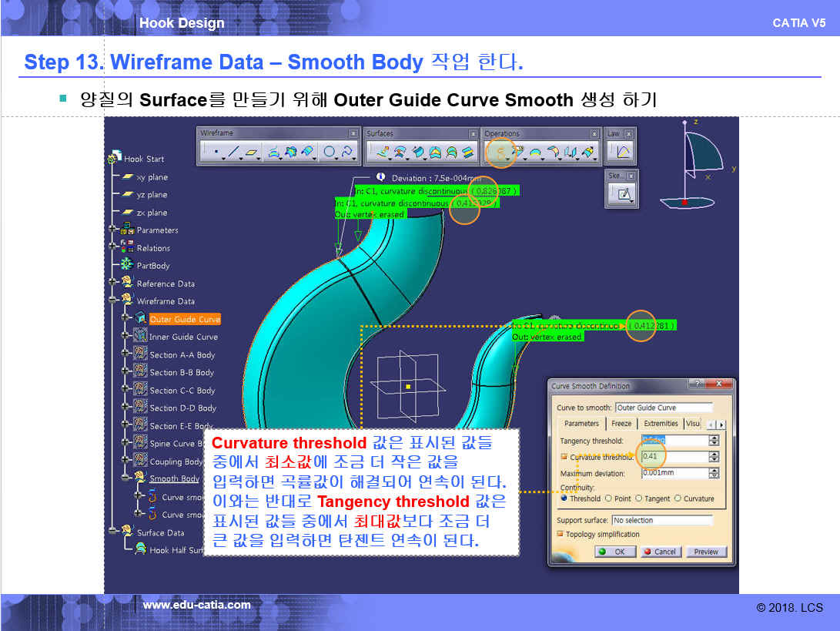Open the Law toolbar icon

tap(623, 153)
